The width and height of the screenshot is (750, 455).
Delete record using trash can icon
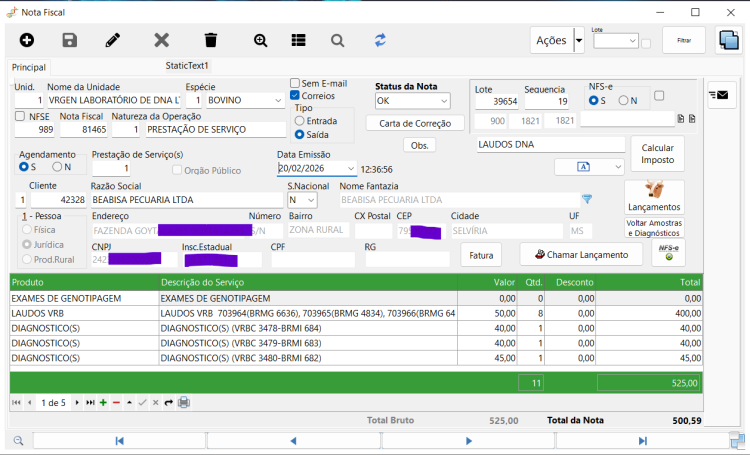click(x=210, y=40)
